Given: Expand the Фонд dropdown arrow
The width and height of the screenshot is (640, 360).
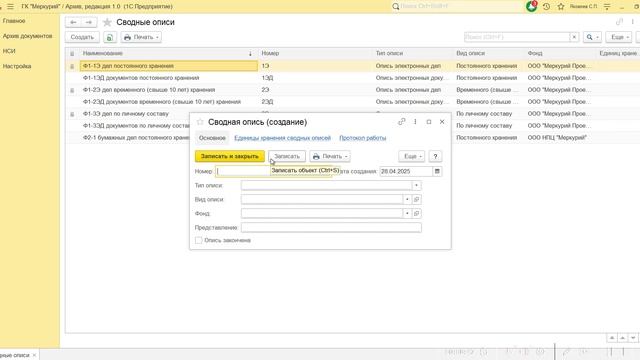Looking at the screenshot, I should click(407, 213).
